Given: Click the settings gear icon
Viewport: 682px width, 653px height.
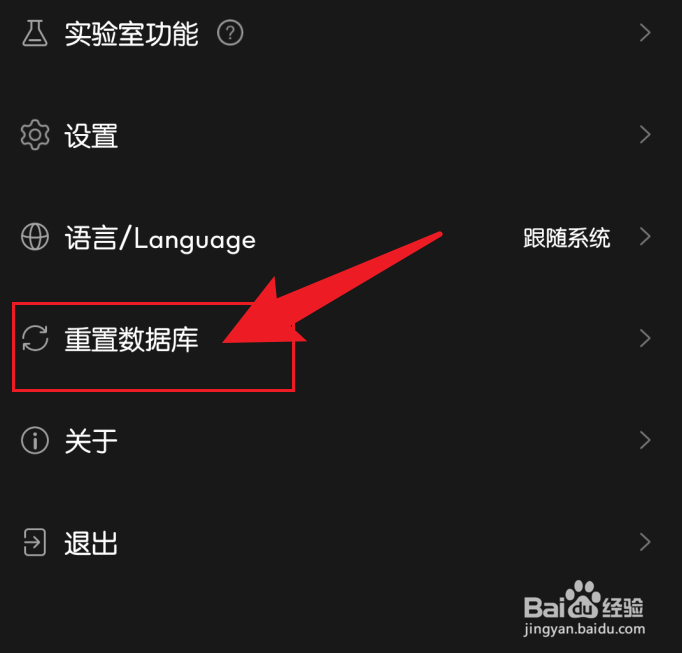Looking at the screenshot, I should coord(35,135).
